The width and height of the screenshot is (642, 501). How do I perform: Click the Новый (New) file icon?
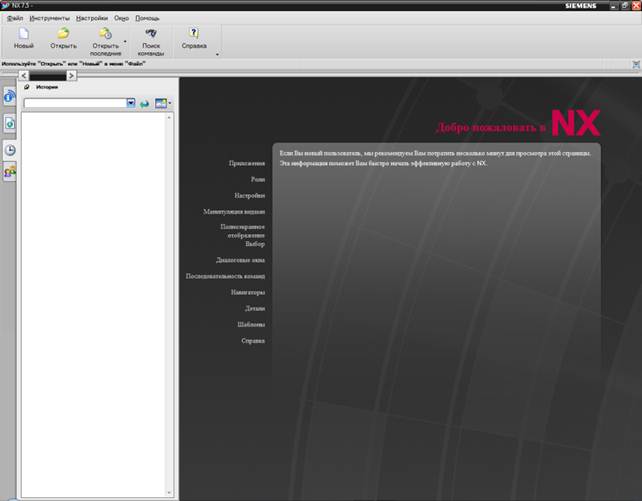[23, 34]
